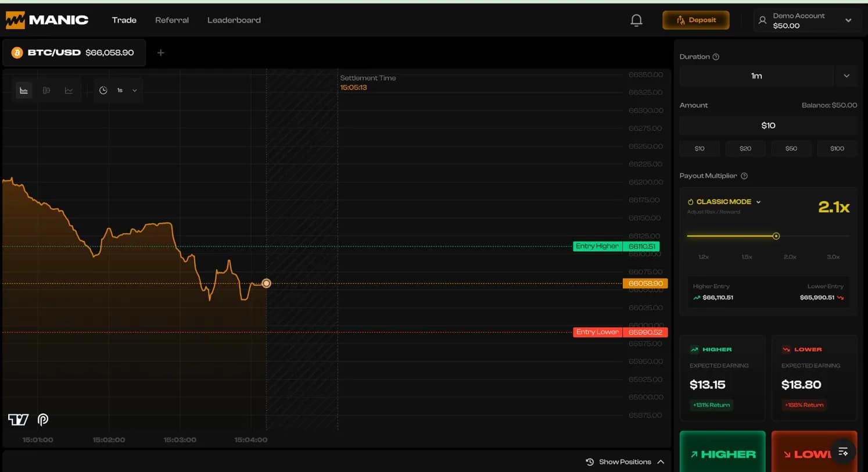Set amount to $100 preset
The width and height of the screenshot is (868, 472).
click(x=837, y=149)
